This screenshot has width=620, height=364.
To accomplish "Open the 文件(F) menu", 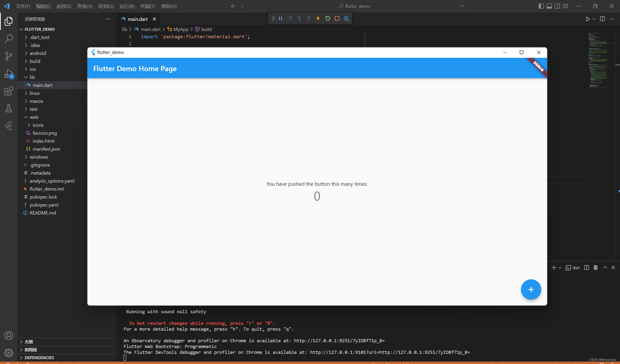I will 23,6.
